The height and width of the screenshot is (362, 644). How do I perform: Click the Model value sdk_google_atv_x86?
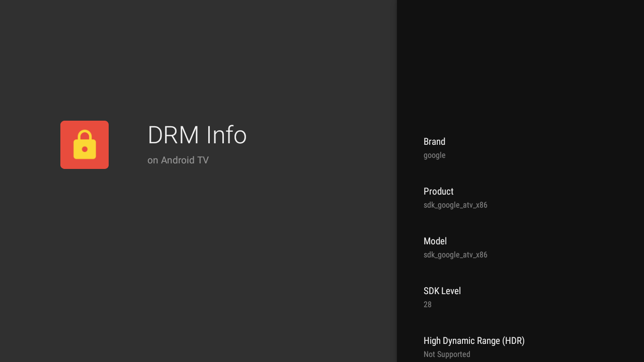pyautogui.click(x=455, y=254)
